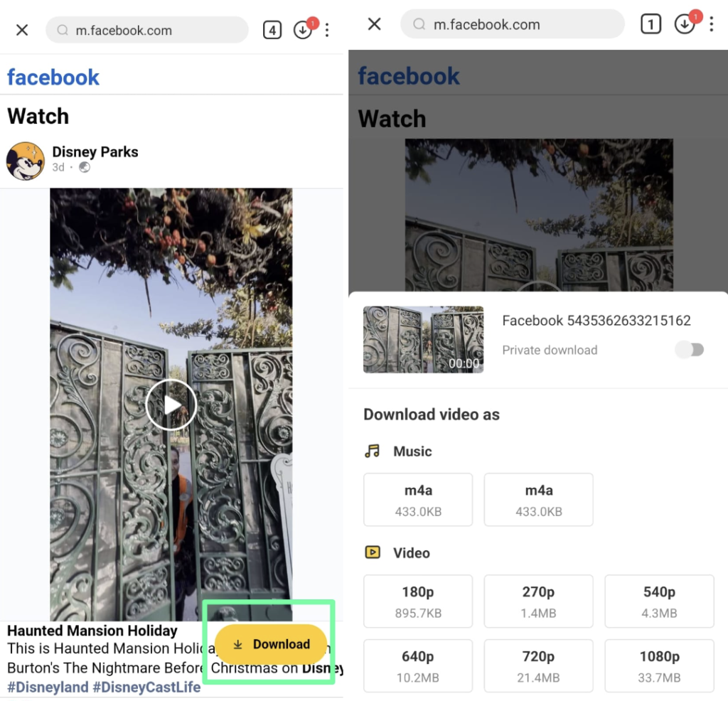Screen dimensions: 728x701
Task: Open the left browser's 4-tabs switcher
Action: [272, 30]
